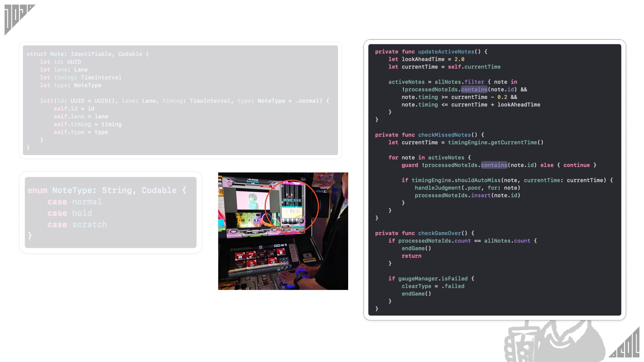Click case scratch in NoteType enum

point(77,225)
